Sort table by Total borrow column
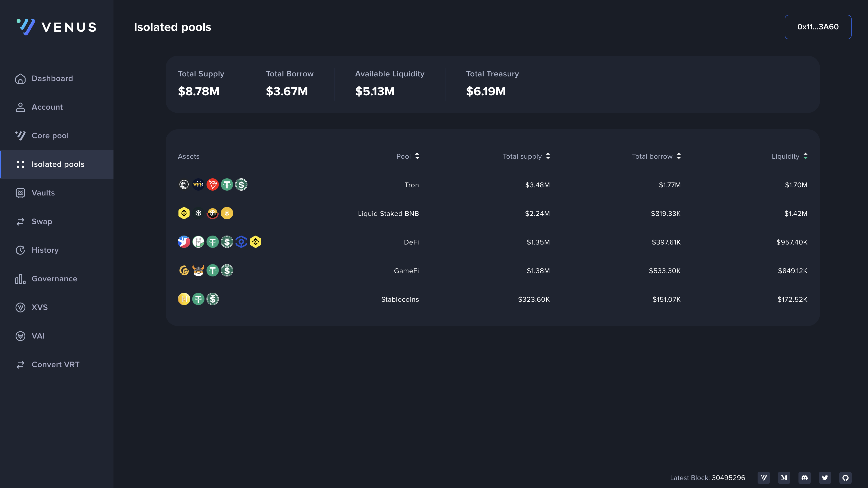This screenshot has width=868, height=488. pyautogui.click(x=656, y=156)
